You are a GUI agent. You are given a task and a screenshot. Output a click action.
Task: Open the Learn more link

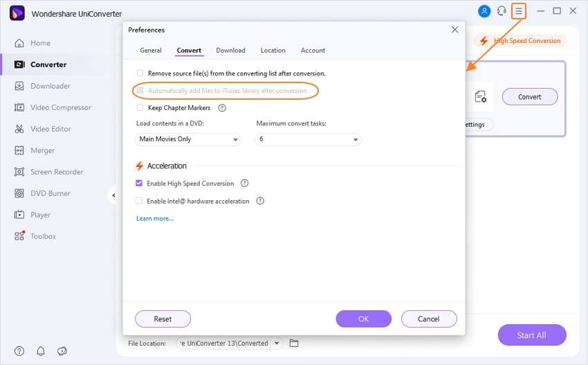(155, 219)
